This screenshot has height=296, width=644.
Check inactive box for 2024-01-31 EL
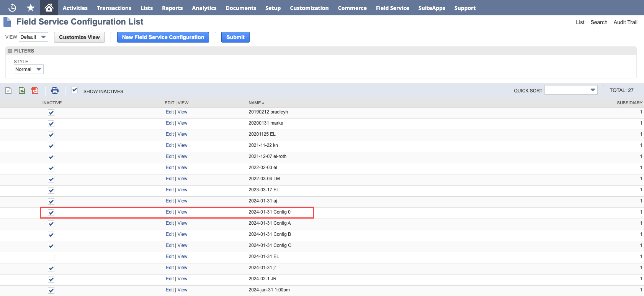pos(51,257)
